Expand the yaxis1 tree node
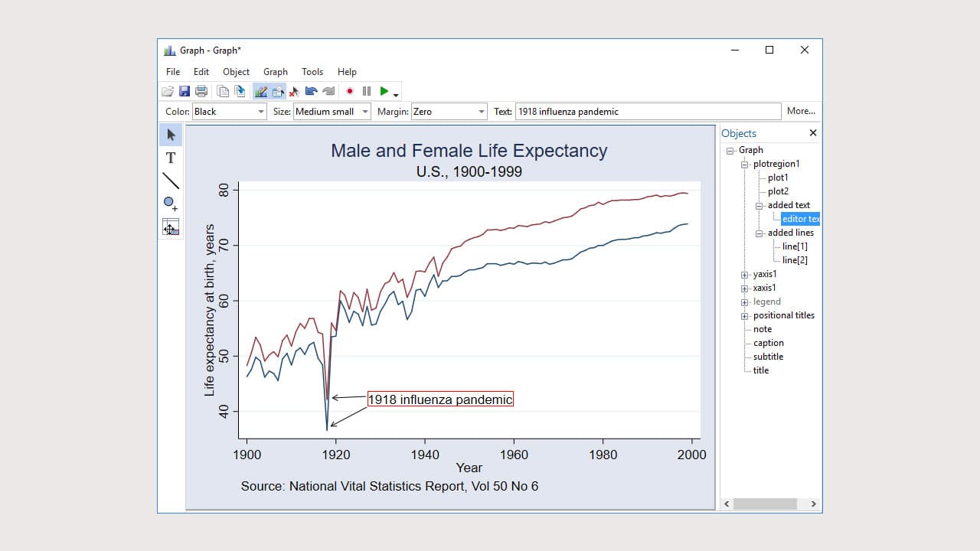980x551 pixels. (744, 274)
